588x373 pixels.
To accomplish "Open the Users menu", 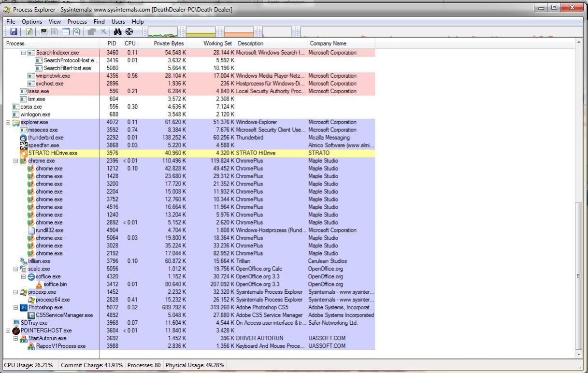I will [118, 22].
